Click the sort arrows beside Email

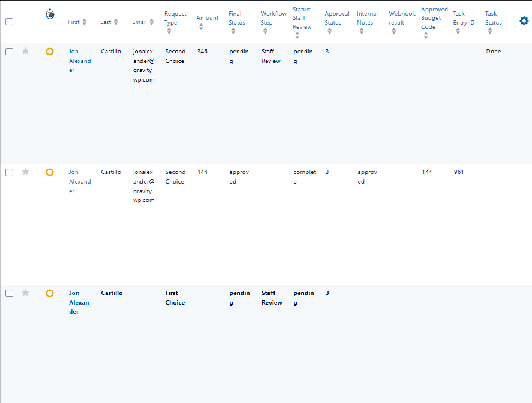(x=150, y=22)
